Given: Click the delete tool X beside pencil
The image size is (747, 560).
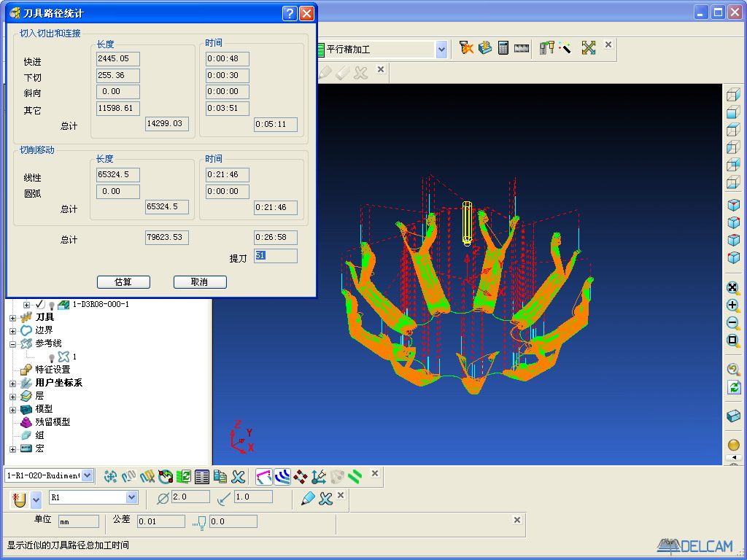Looking at the screenshot, I should pos(326,499).
